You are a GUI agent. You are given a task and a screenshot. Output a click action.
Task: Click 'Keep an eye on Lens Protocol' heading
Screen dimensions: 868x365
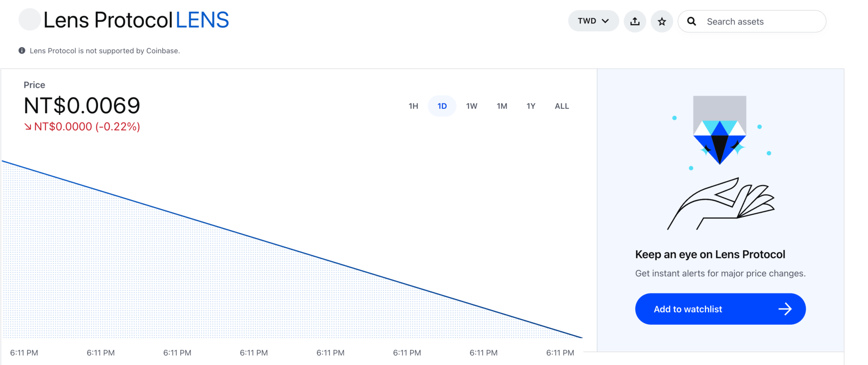click(x=710, y=254)
